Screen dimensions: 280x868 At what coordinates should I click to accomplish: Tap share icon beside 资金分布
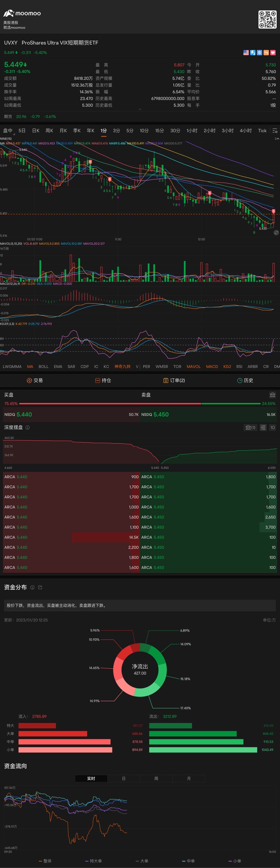point(40,587)
